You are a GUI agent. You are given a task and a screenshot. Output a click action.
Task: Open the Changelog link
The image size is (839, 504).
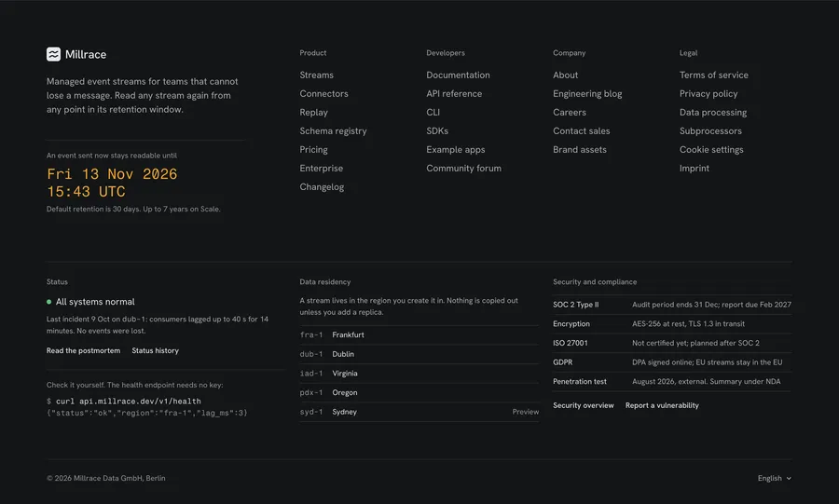(x=322, y=186)
